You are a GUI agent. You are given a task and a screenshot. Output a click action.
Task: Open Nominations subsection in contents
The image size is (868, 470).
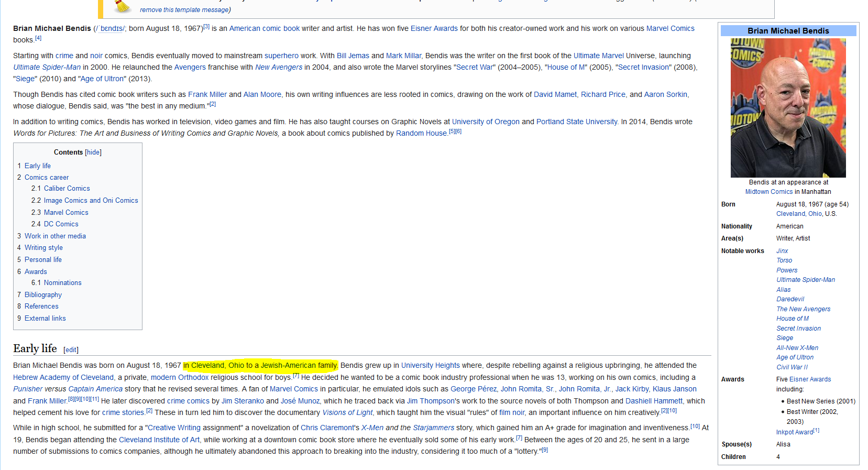[63, 283]
